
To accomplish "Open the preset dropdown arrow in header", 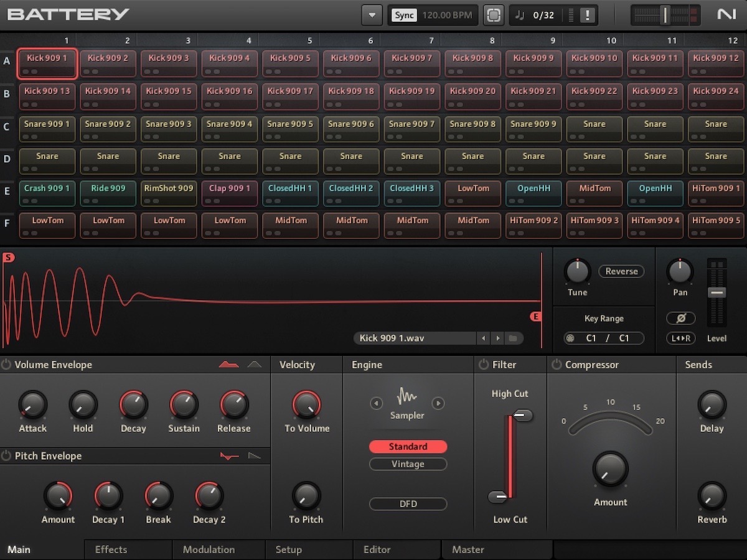I will (372, 15).
